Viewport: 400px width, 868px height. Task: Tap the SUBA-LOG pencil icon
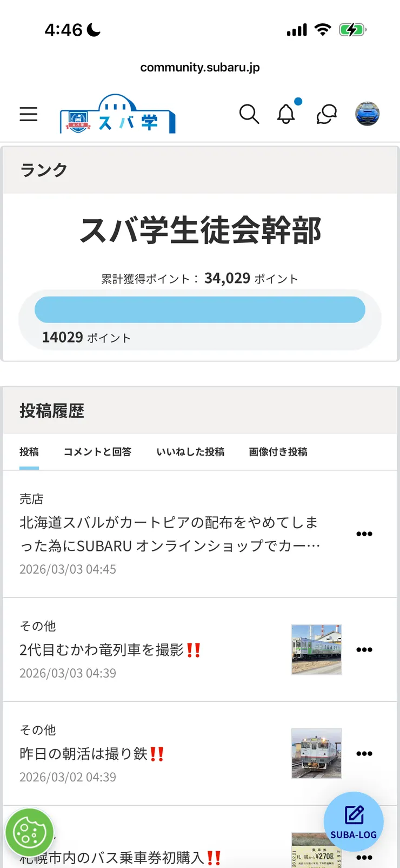click(354, 814)
